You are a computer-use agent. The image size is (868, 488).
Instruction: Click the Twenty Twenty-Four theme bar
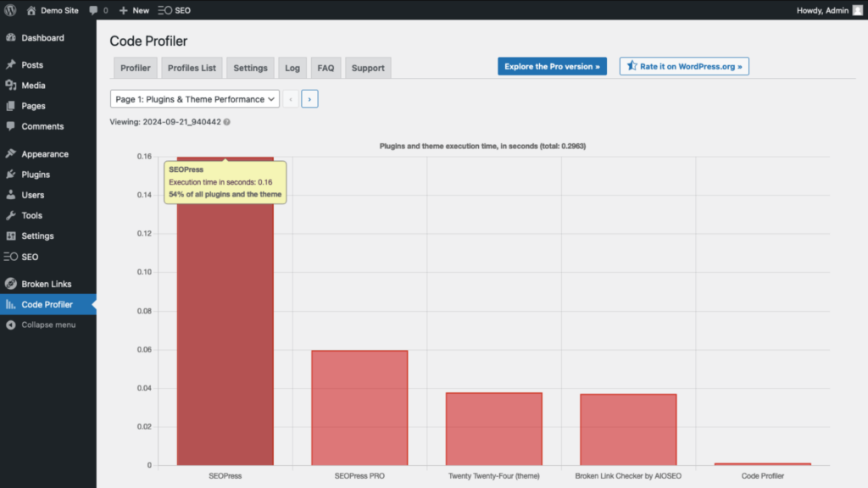494,429
